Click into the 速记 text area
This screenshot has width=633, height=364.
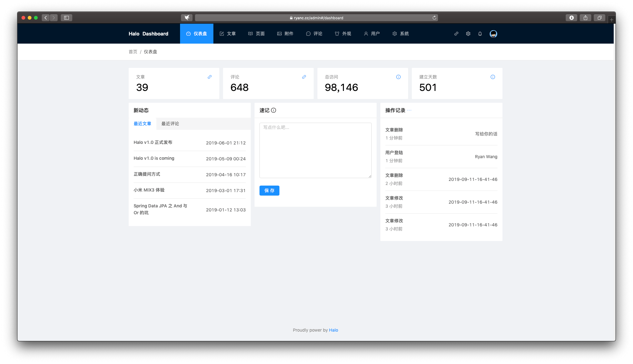coord(315,150)
